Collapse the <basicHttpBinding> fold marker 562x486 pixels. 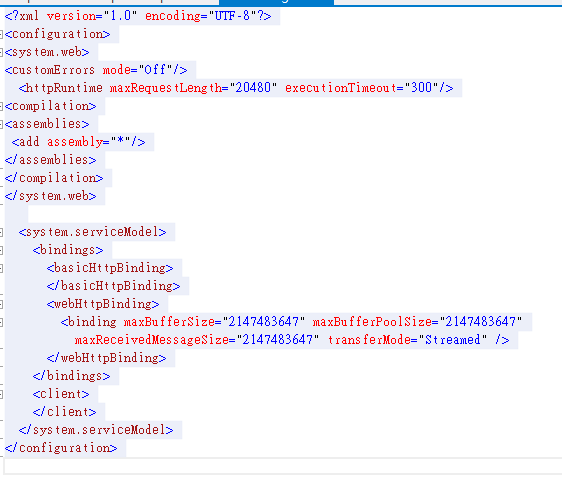point(1,268)
